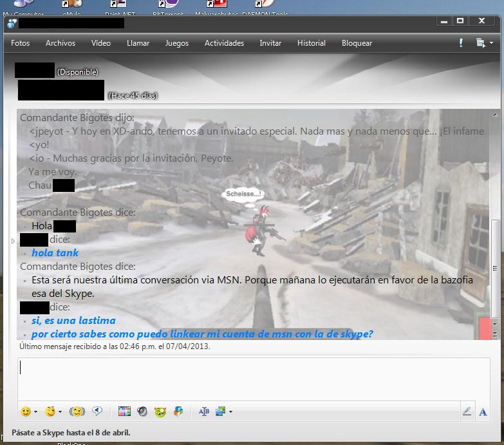Click the voice clip icon
Screen dimensions: 504x445
coord(97,411)
